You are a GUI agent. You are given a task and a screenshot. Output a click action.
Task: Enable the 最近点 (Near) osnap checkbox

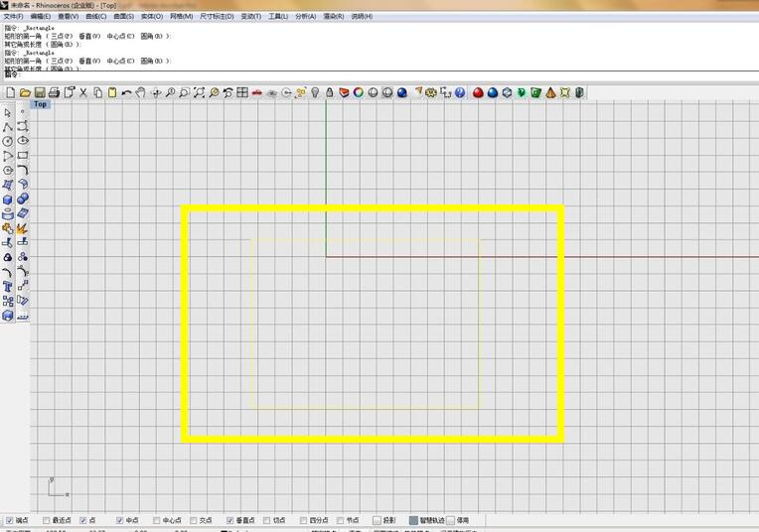47,520
